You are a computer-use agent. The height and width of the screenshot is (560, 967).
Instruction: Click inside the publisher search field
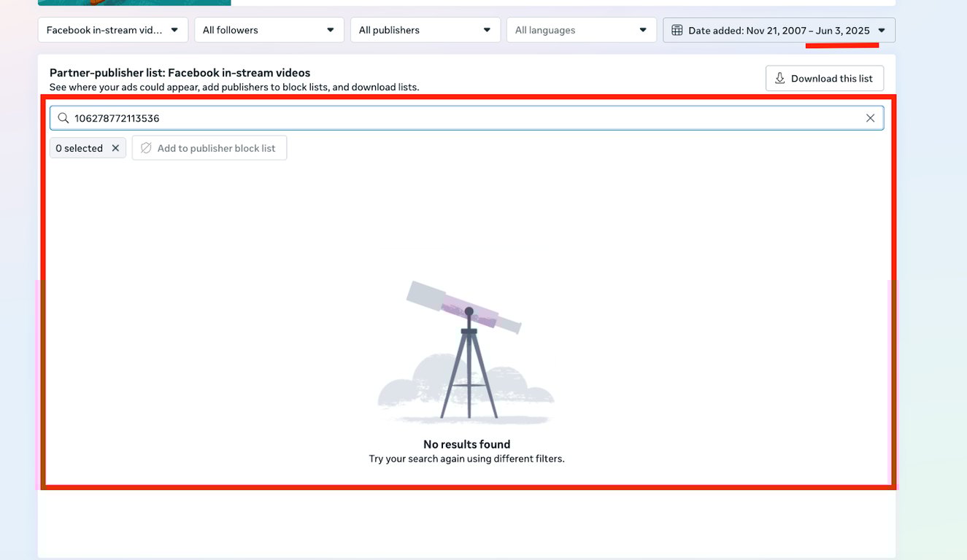tap(466, 118)
